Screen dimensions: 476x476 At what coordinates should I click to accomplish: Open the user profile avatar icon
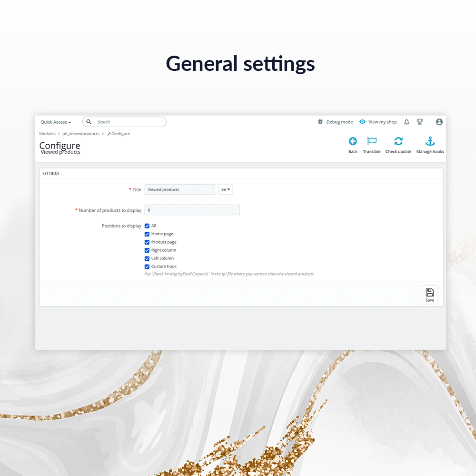tap(439, 122)
